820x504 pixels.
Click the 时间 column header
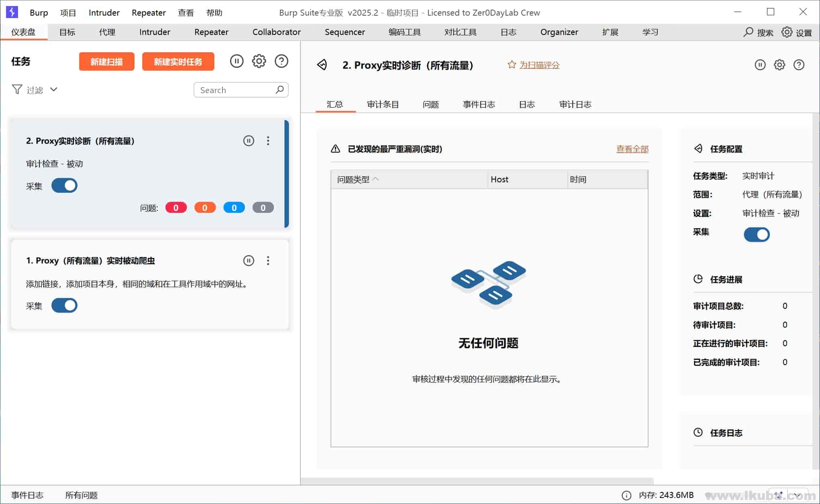click(608, 180)
